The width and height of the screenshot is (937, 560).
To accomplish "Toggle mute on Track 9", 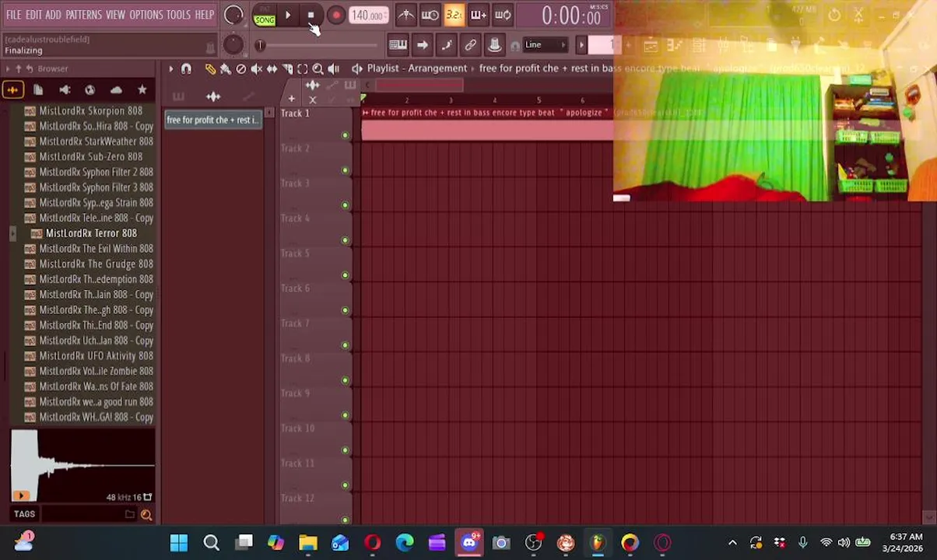I will pyautogui.click(x=345, y=415).
